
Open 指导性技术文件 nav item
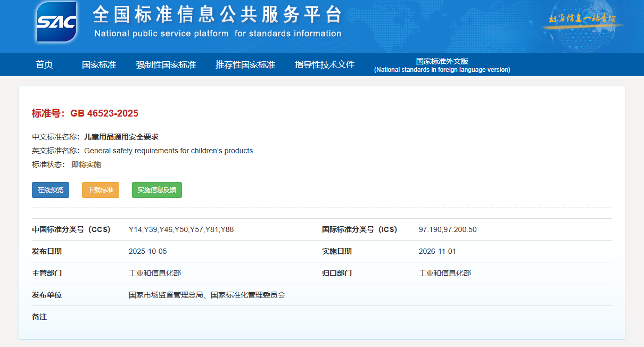pyautogui.click(x=325, y=64)
